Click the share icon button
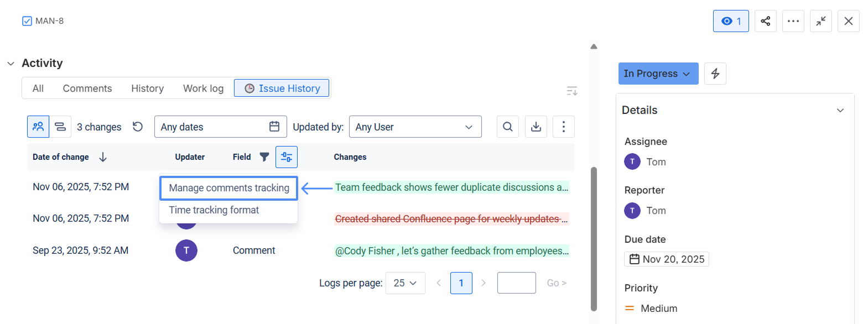 coord(765,21)
